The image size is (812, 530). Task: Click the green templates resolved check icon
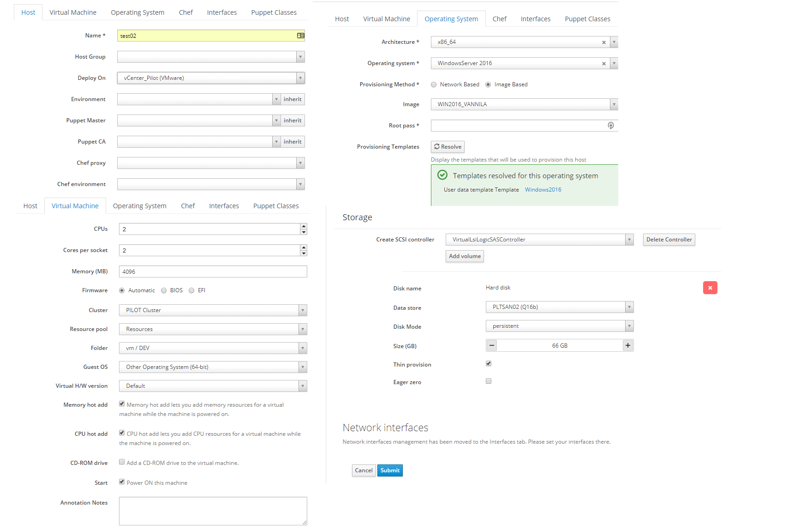442,175
